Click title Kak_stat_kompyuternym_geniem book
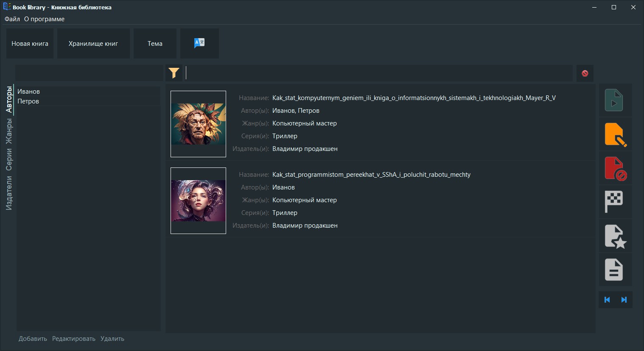Screen dimensions: 644x351 (414, 98)
